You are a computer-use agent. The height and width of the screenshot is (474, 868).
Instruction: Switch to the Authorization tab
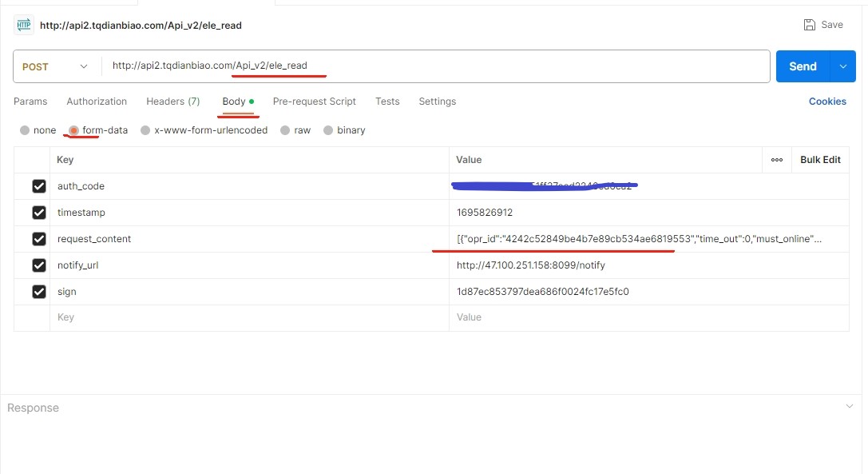point(97,102)
